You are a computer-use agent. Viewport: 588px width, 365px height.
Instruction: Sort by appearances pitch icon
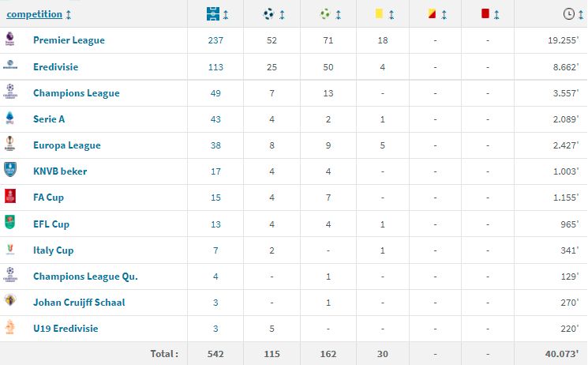[x=212, y=14]
